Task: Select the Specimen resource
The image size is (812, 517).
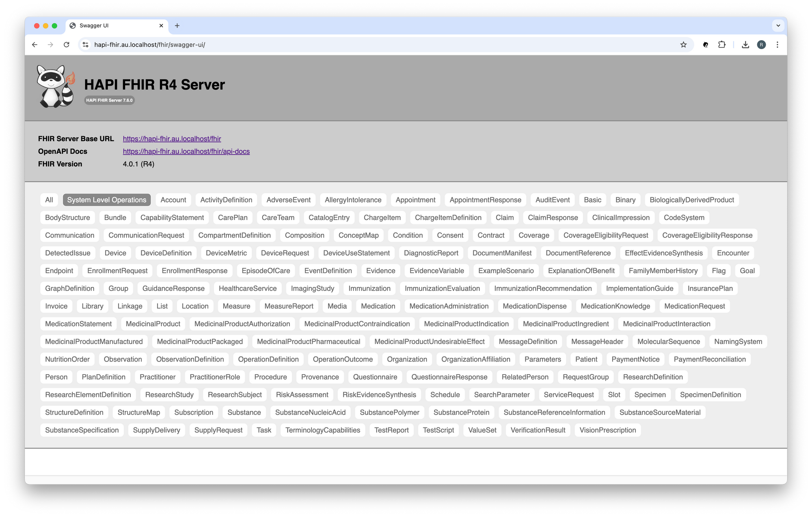Action: tap(650, 395)
